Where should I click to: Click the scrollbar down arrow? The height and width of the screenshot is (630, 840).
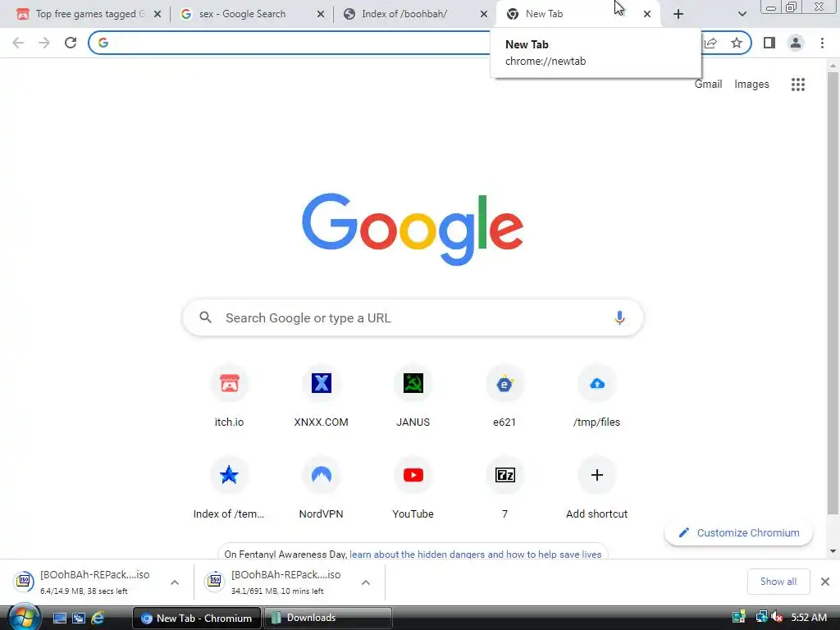(x=833, y=551)
